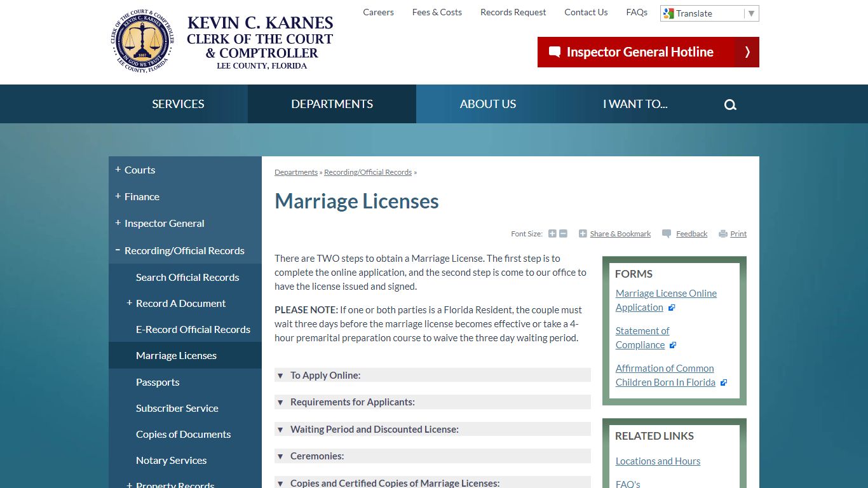
Task: Click the Inspector General Hotline button
Action: (x=648, y=52)
